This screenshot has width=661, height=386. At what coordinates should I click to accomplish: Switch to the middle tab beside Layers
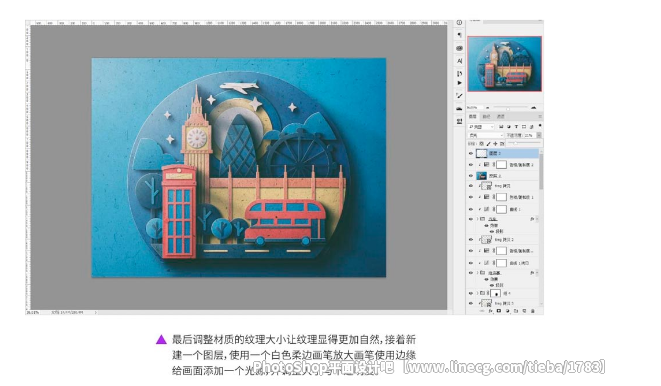486,116
